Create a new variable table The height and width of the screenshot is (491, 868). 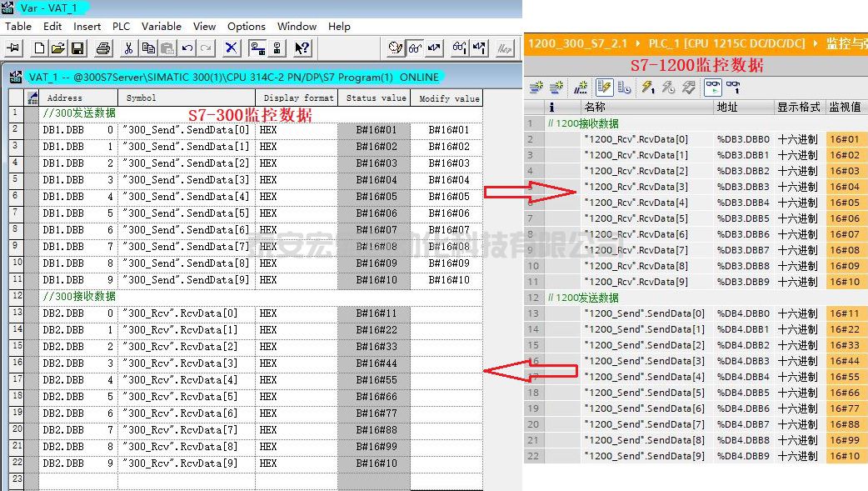39,48
